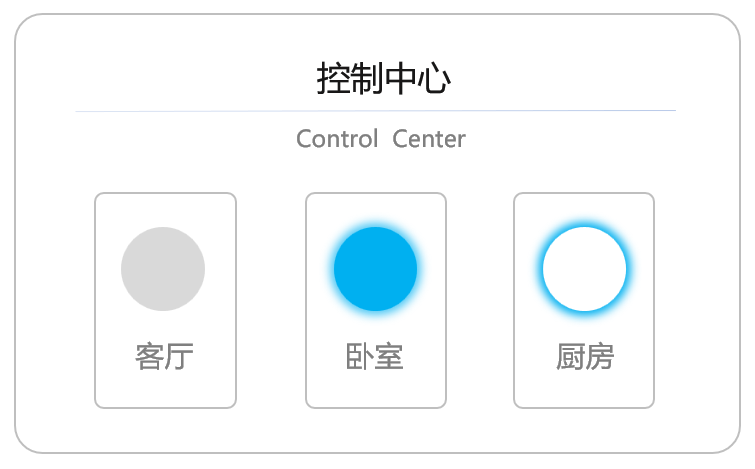
Task: Toggle the gray 客厅 light circle
Action: [163, 269]
